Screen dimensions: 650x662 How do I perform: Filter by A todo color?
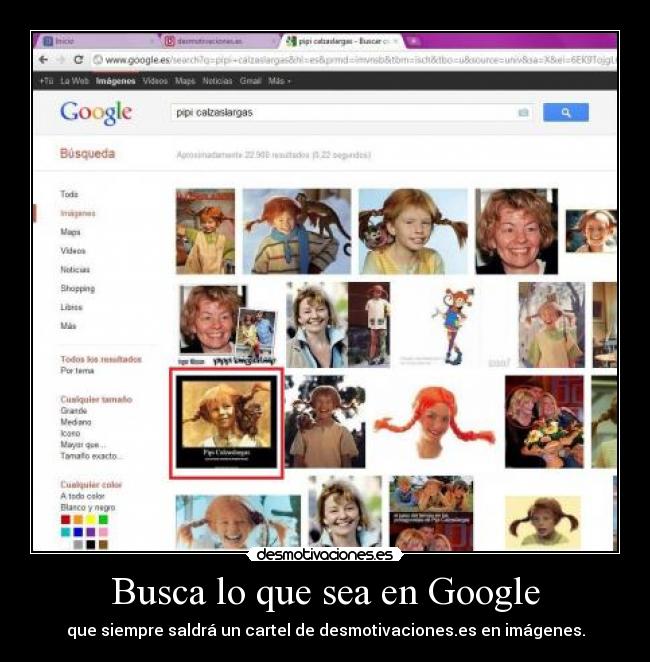[x=82, y=496]
